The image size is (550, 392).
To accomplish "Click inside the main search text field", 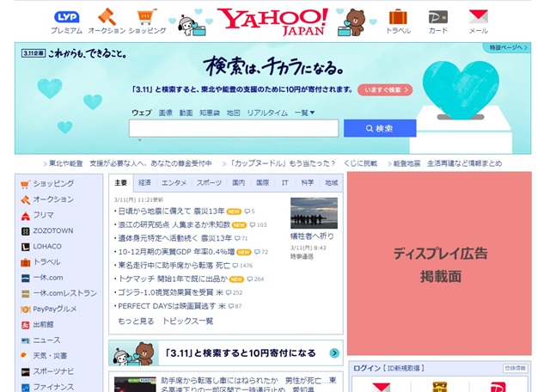I will 234,128.
